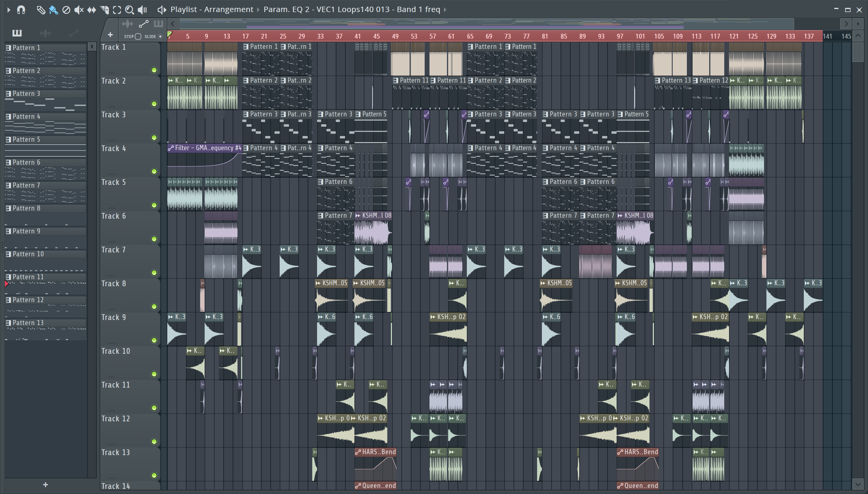Click the playlist start marker flag
The width and height of the screenshot is (868, 494).
tap(170, 34)
